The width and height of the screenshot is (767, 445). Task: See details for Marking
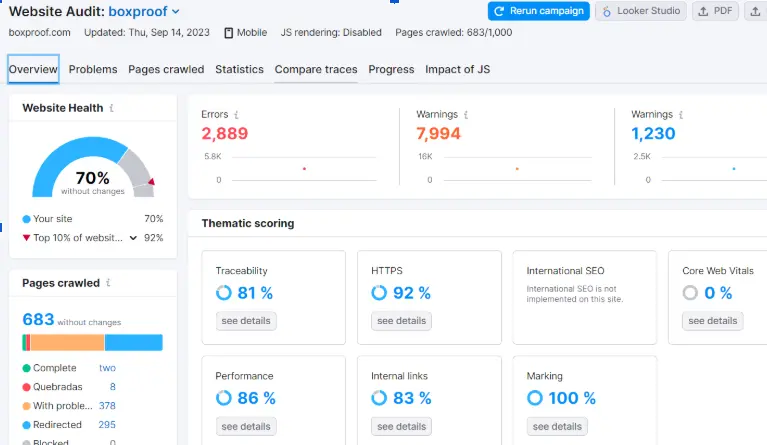[x=557, y=426]
